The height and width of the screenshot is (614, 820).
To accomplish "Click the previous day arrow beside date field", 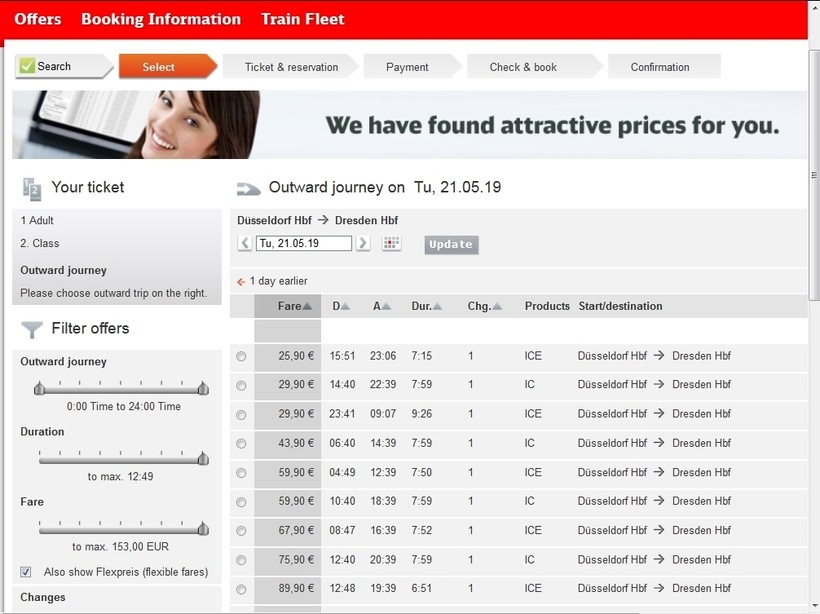I will point(245,243).
